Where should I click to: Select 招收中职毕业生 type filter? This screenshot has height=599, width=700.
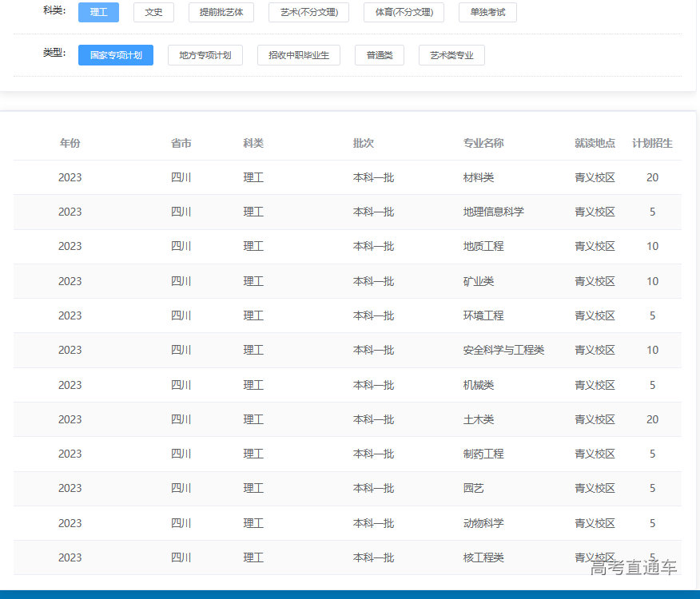[299, 55]
